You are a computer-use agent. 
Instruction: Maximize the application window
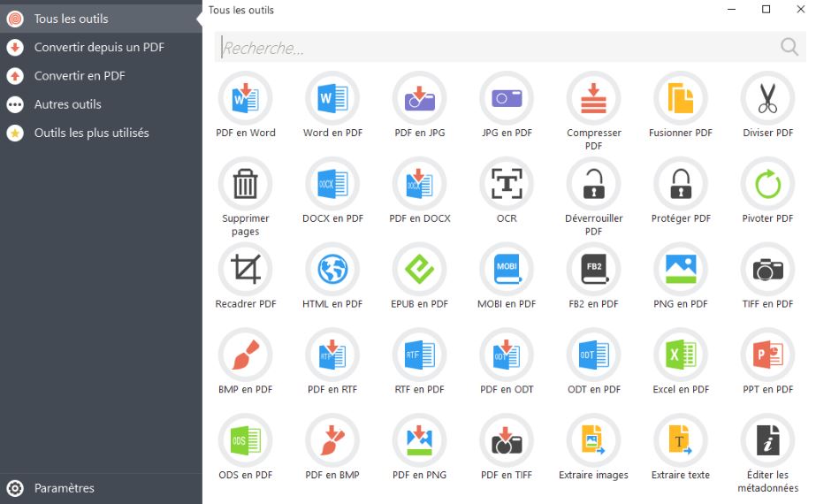(766, 10)
